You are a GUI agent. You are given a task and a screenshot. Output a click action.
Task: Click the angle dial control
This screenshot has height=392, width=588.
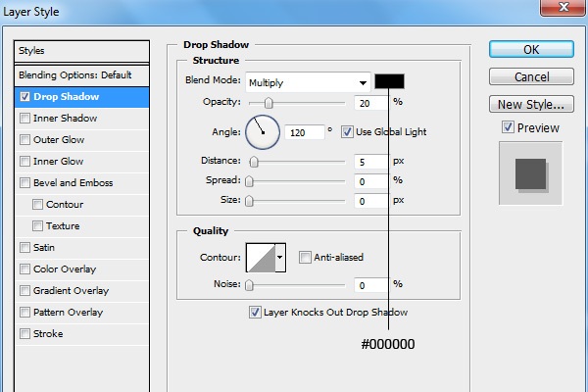262,131
